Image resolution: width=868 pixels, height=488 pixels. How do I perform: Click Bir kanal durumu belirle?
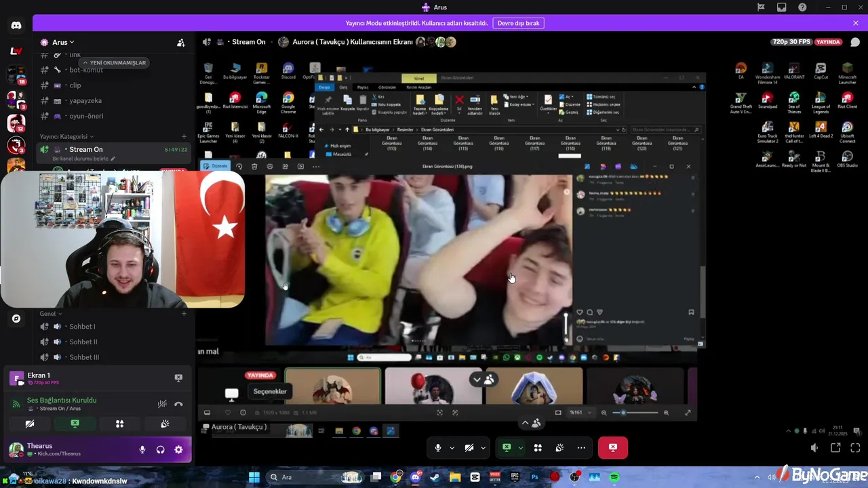coord(81,159)
